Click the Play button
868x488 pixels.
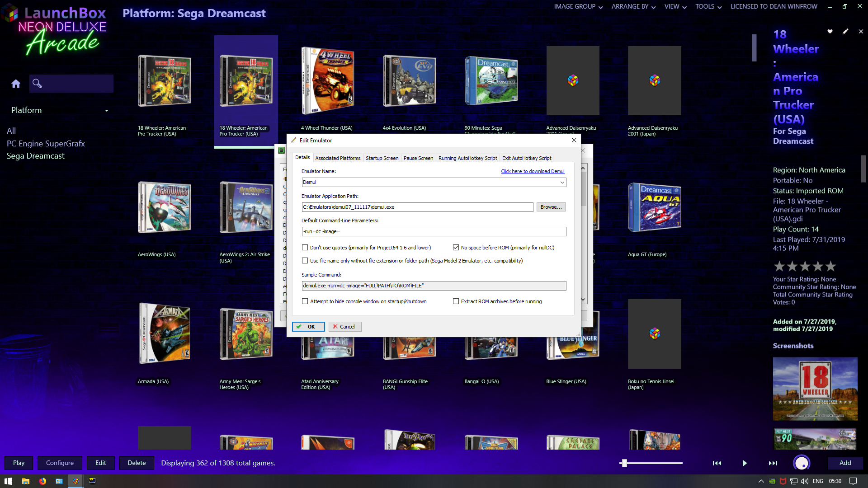(19, 463)
